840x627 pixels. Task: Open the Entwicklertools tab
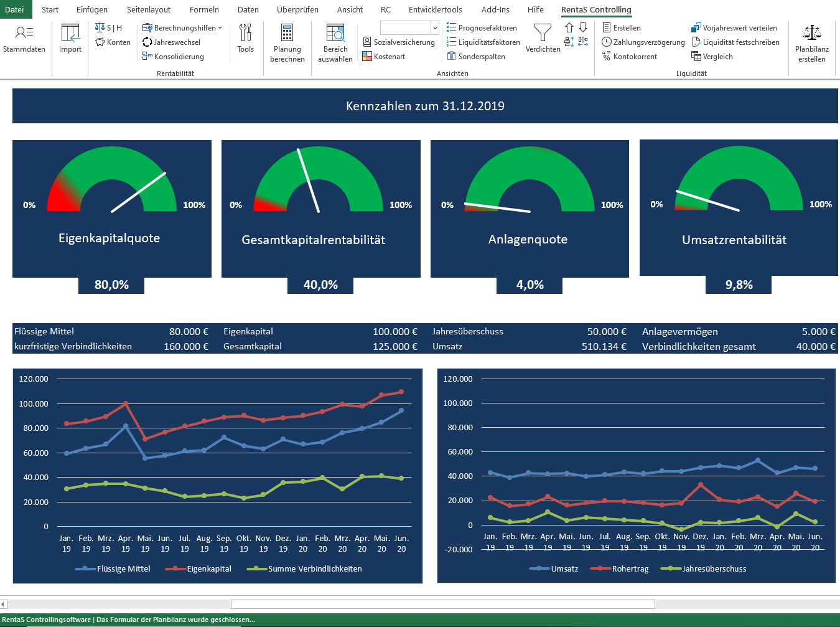(x=436, y=9)
